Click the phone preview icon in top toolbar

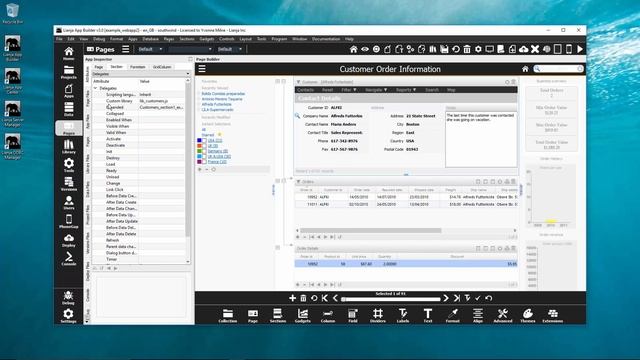click(x=569, y=49)
